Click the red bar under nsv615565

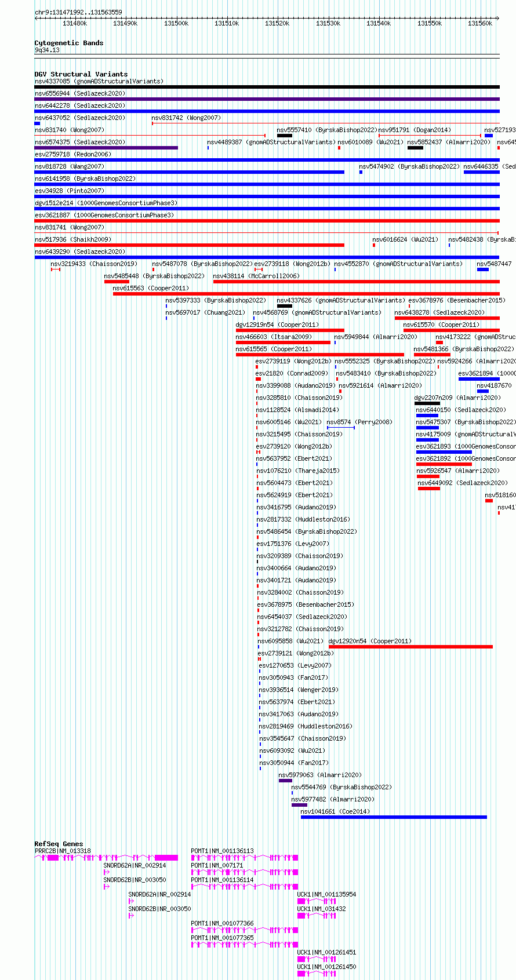pos(320,355)
